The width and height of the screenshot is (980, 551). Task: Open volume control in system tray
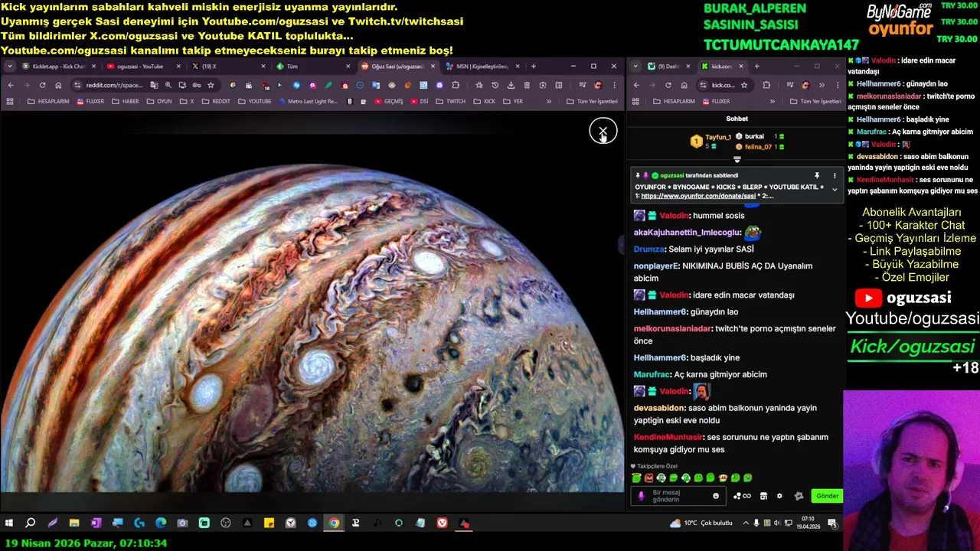coord(778,523)
